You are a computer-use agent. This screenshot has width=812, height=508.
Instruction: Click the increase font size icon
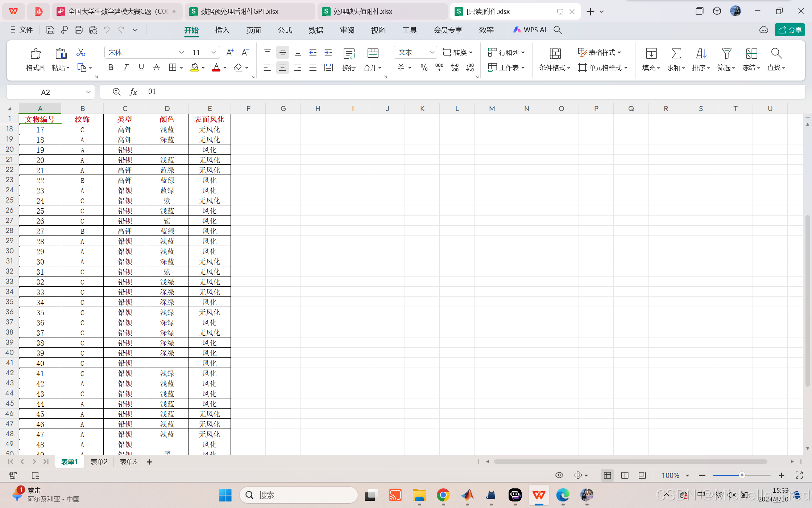(x=230, y=53)
